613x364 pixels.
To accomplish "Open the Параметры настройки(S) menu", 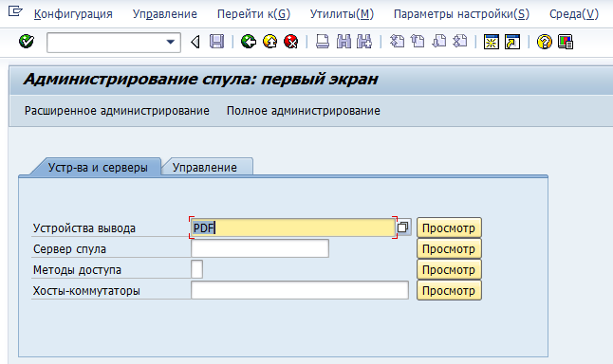I will [461, 14].
